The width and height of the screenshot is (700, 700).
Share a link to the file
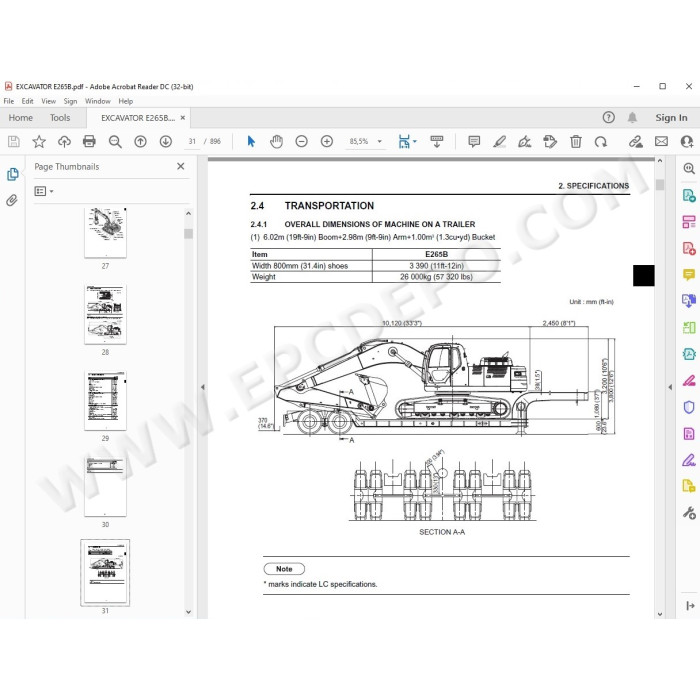pos(636,142)
